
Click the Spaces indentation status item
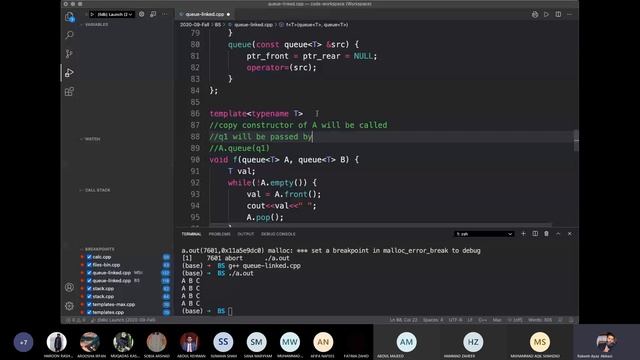[433, 320]
